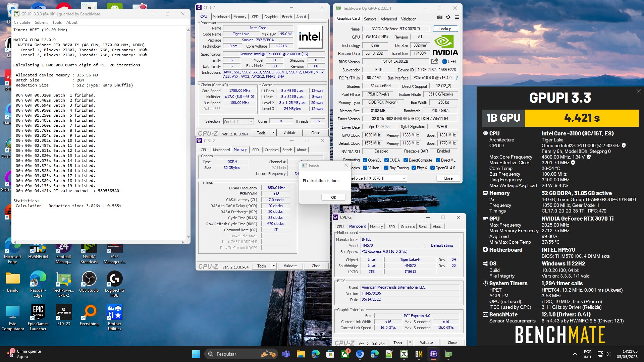Screen dimensions: 644x362
Task: Click Validate in the CPU-Z Memory window
Action: click(x=290, y=266)
